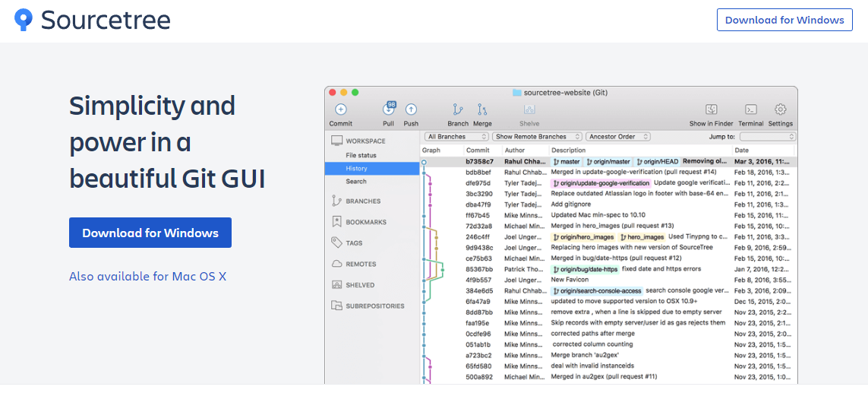The width and height of the screenshot is (868, 393).
Task: Click the Bookmarks sidebar icon
Action: click(336, 222)
